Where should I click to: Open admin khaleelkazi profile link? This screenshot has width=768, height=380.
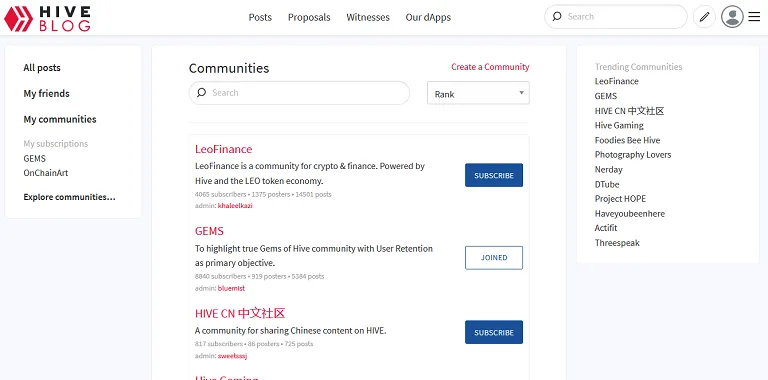[235, 206]
